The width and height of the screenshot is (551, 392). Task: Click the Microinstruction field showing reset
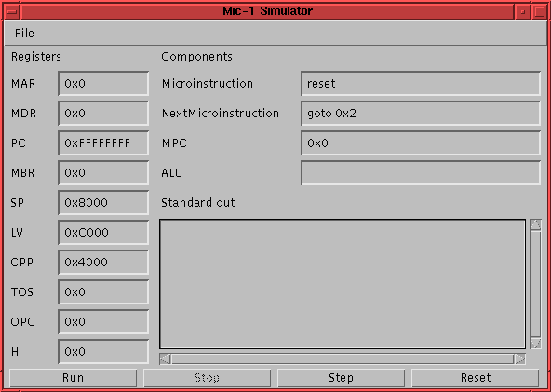click(421, 83)
